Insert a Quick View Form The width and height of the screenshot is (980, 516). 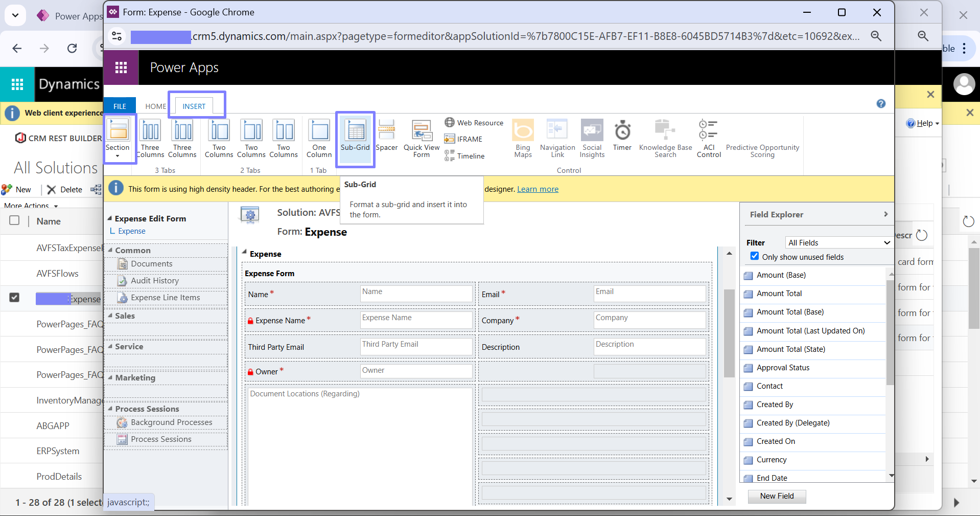coord(422,138)
